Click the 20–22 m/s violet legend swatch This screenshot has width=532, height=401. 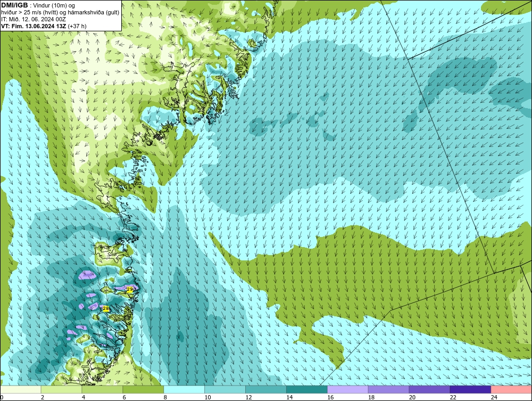click(x=429, y=389)
